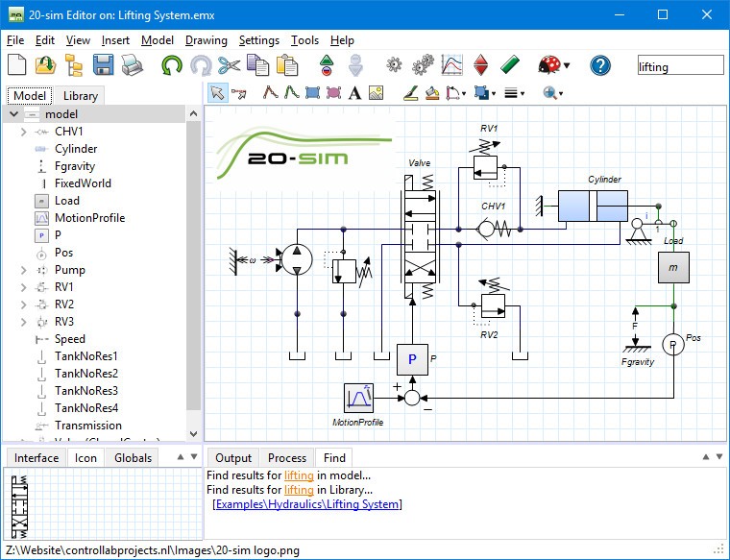Open the simulator plot icon

click(x=452, y=65)
